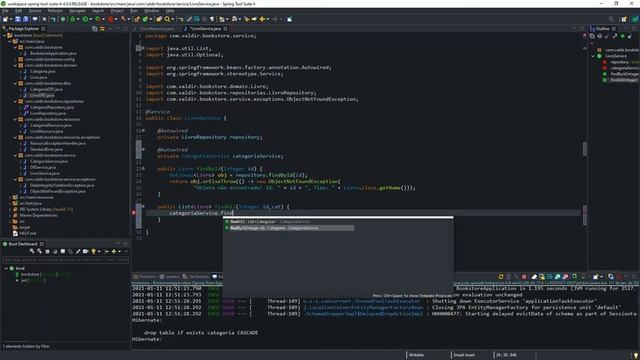The image size is (640, 360).
Task: Click the Open Type toolbar icon
Action: 158,19
